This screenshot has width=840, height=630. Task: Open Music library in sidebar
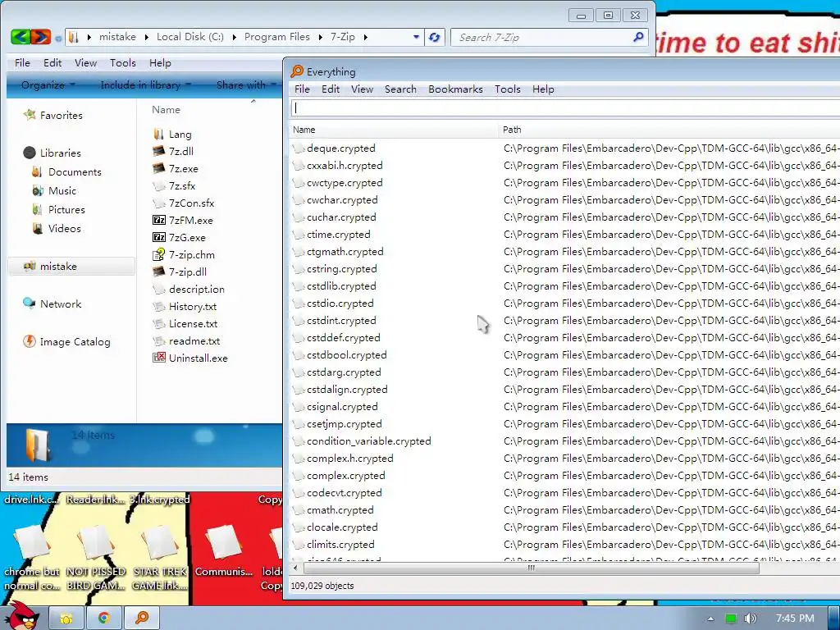62,190
